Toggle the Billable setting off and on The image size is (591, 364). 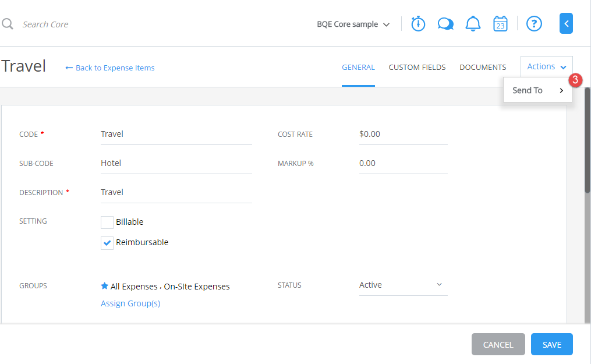coord(107,222)
